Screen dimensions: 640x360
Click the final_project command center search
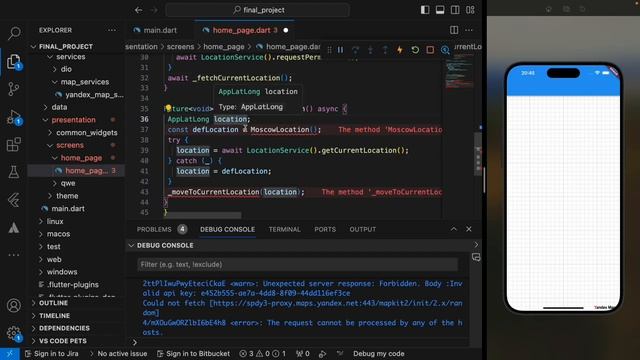[258, 10]
